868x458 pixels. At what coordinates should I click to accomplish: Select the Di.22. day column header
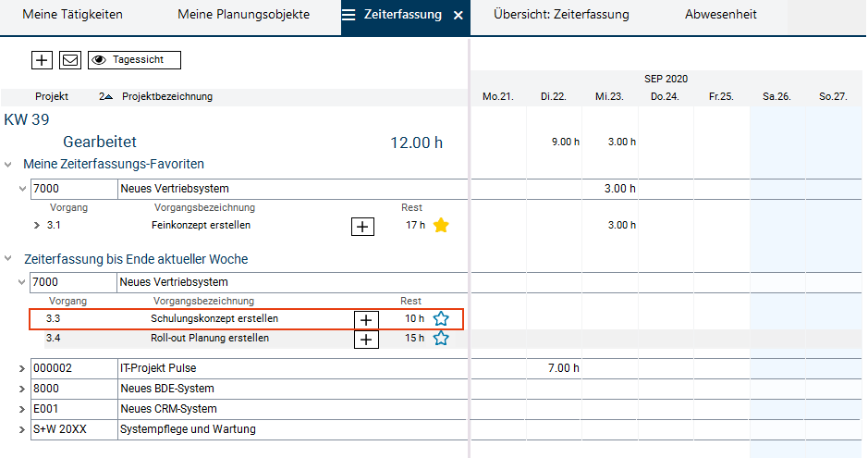pyautogui.click(x=553, y=96)
